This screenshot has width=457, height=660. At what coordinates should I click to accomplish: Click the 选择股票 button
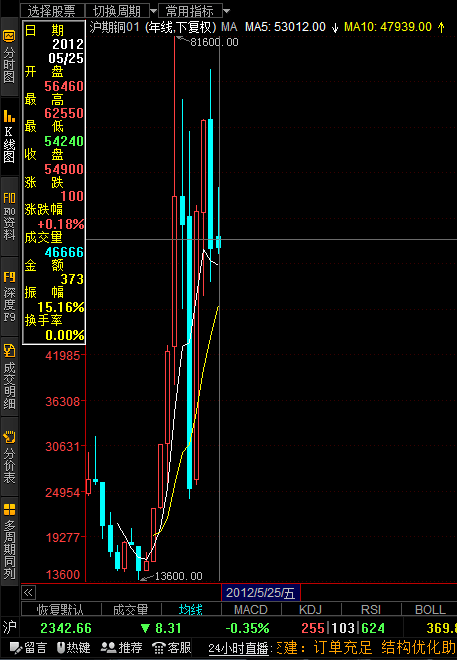pos(52,11)
